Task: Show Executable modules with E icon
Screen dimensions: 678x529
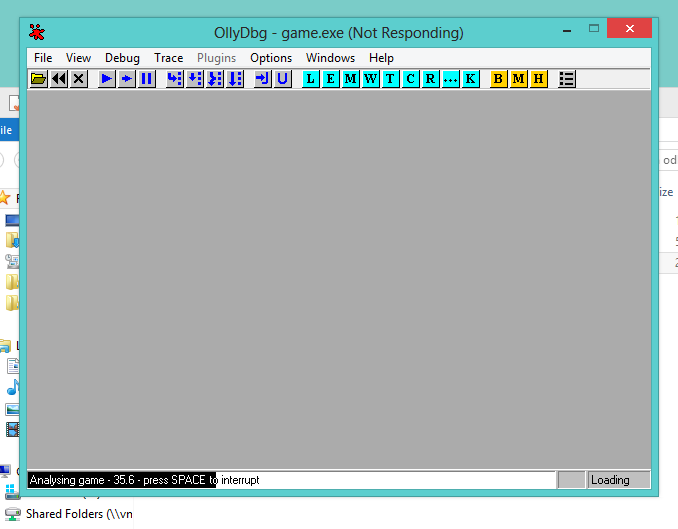Action: [x=330, y=79]
